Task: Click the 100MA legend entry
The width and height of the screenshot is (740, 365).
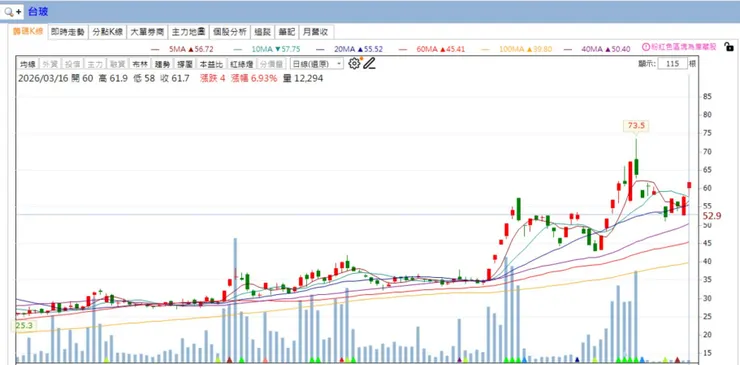Action: (x=517, y=49)
